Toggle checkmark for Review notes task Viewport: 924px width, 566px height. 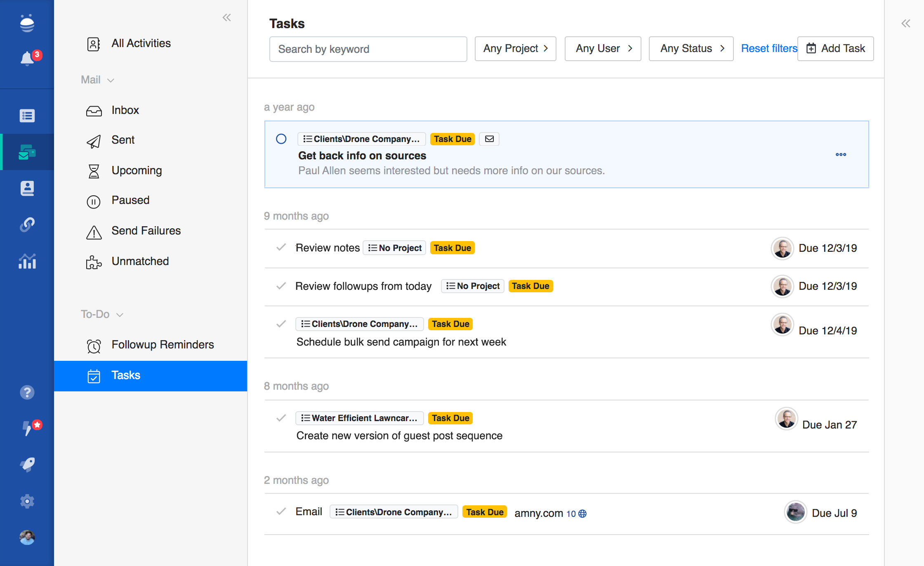(281, 248)
